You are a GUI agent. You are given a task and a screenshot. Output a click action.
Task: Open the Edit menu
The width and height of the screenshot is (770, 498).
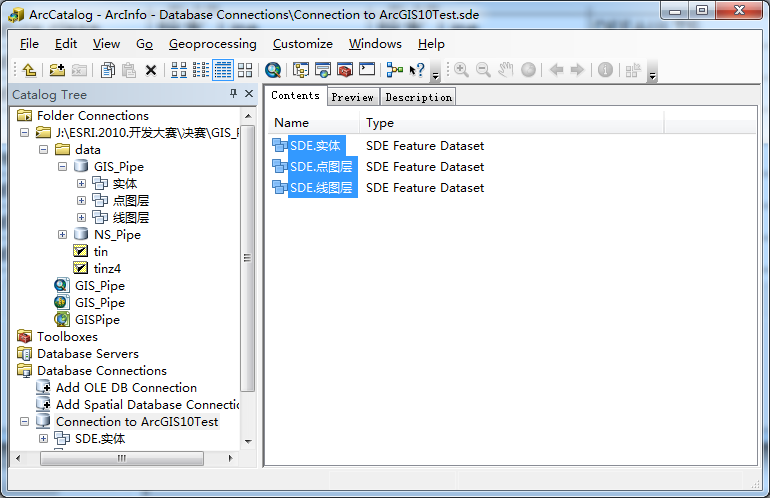pyautogui.click(x=66, y=44)
